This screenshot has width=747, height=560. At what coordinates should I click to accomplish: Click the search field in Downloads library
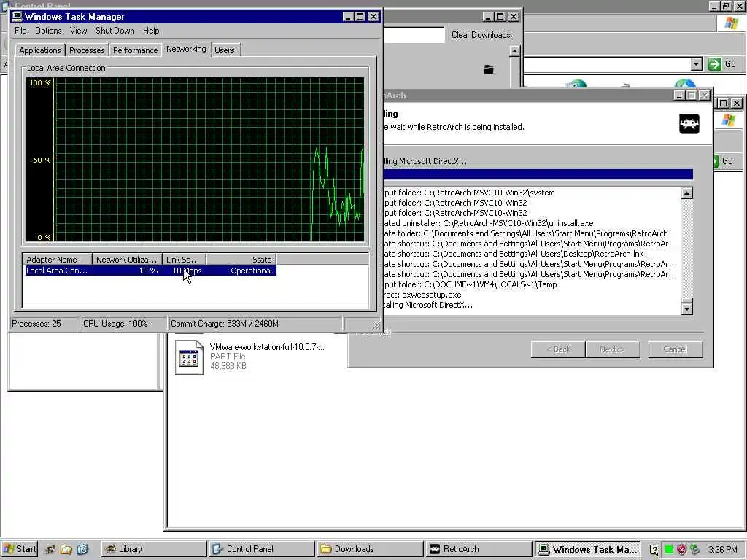pyautogui.click(x=413, y=34)
